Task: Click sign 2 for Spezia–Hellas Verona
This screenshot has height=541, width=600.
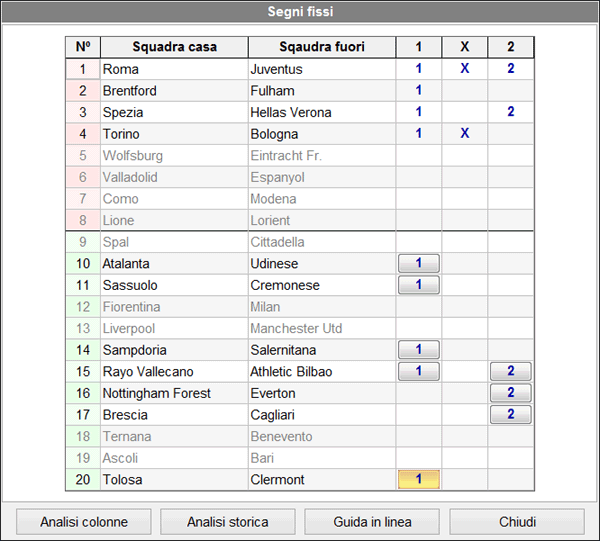Action: pos(511,112)
